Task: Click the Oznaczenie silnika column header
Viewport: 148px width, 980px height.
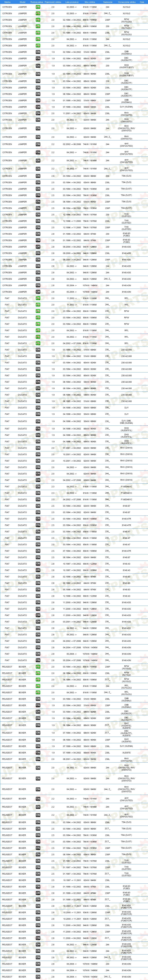Action: 127,2
